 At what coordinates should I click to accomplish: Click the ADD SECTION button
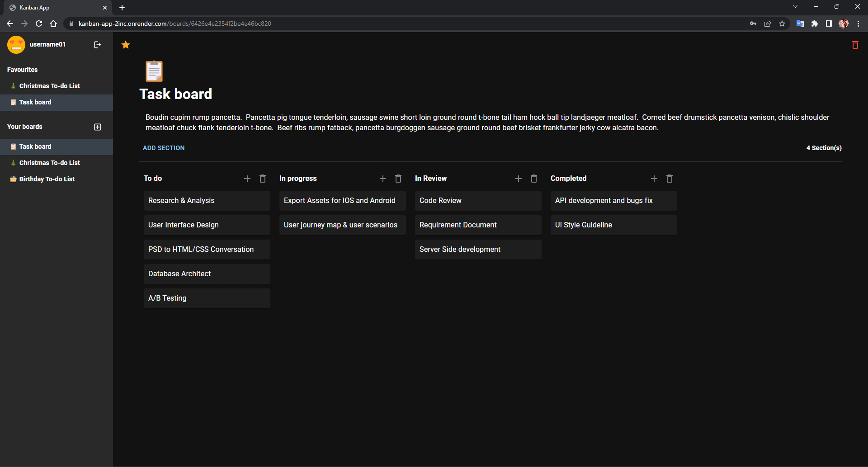(x=164, y=148)
